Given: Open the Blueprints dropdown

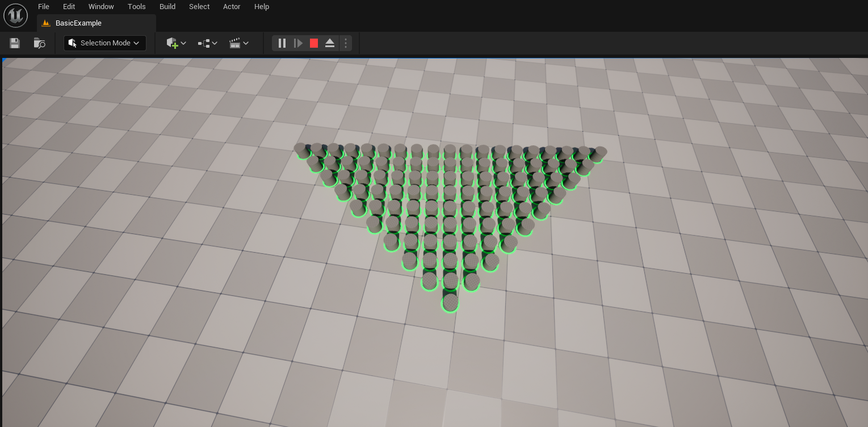Looking at the screenshot, I should (x=207, y=43).
